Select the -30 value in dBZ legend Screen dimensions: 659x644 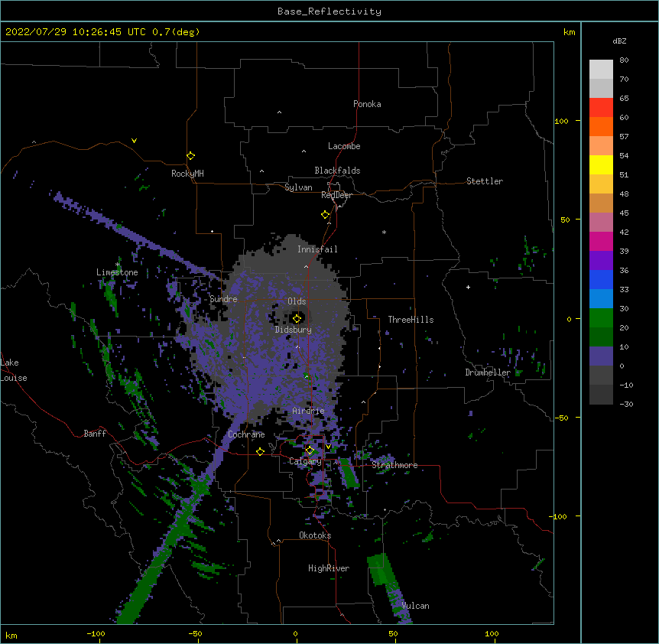pyautogui.click(x=626, y=404)
